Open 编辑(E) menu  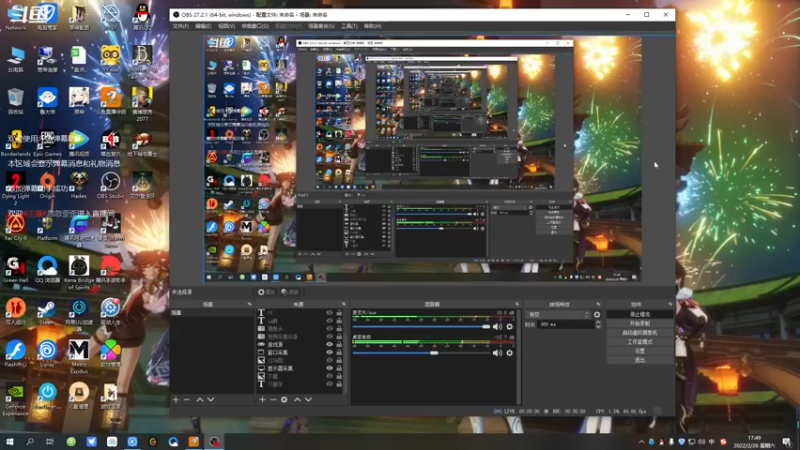coord(203,26)
